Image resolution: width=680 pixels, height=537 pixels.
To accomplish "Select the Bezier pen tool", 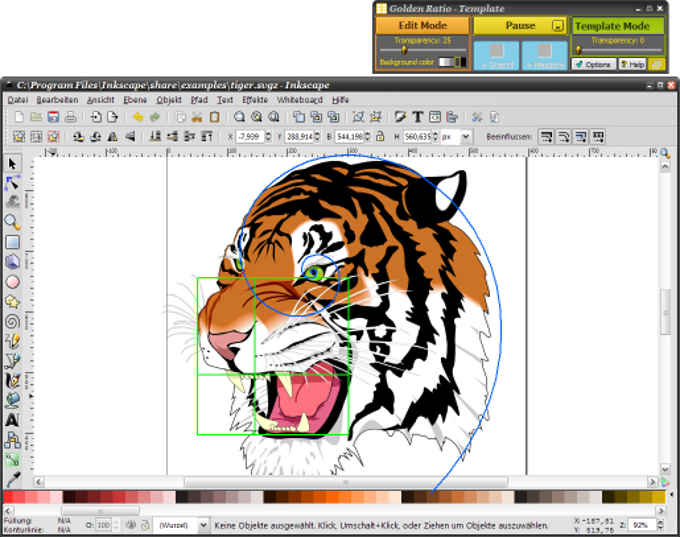I will [x=13, y=361].
